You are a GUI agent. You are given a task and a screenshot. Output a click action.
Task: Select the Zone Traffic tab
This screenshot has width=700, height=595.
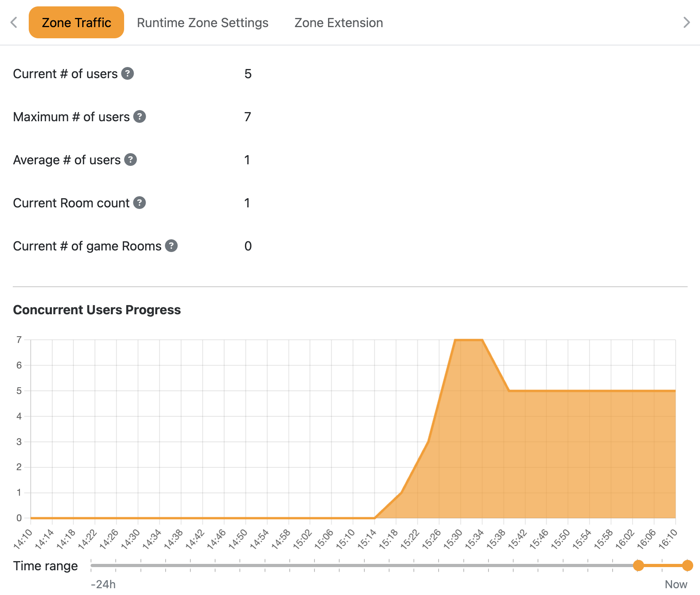point(76,23)
